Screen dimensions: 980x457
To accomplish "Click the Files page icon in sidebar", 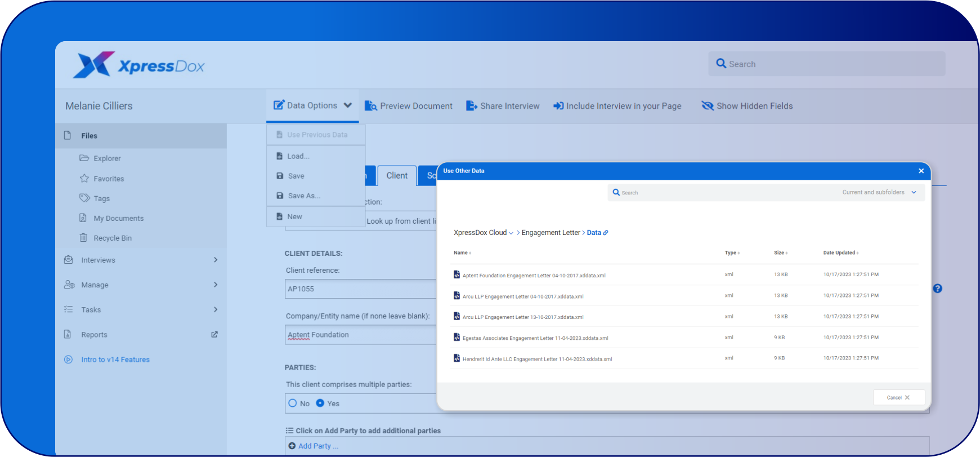I will [68, 135].
